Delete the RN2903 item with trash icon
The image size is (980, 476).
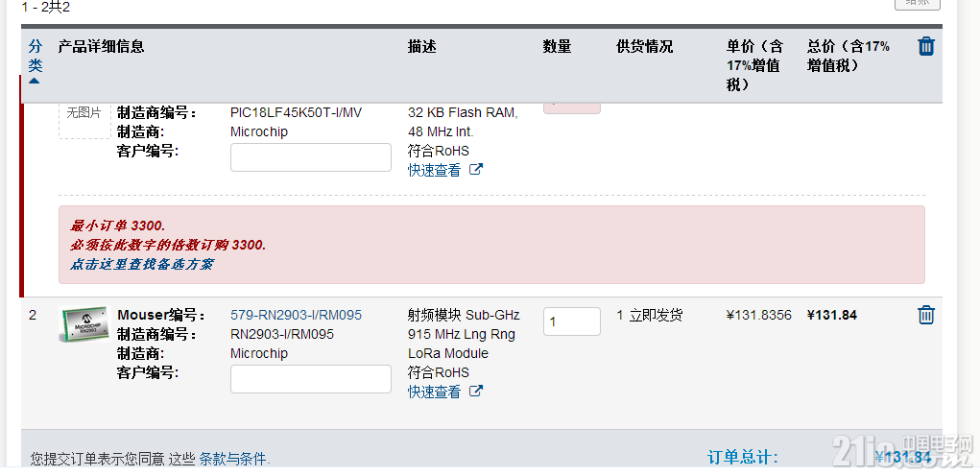(925, 315)
